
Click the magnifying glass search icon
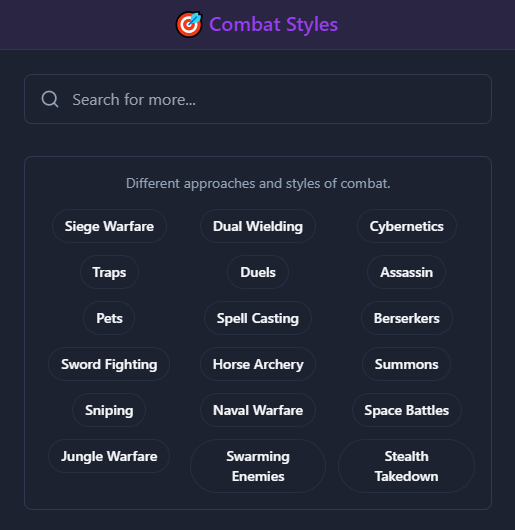point(50,99)
